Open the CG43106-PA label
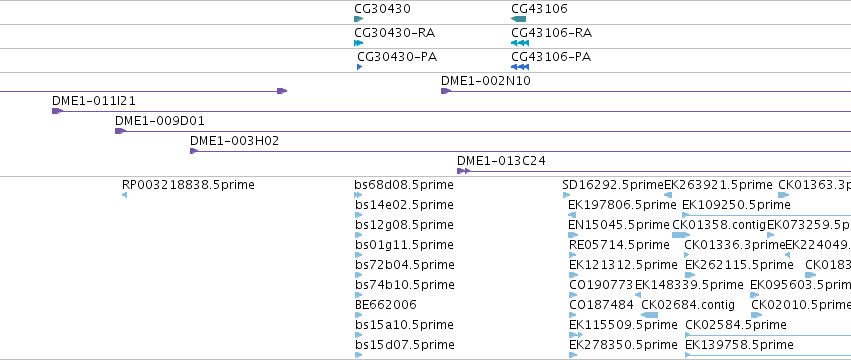The width and height of the screenshot is (851, 360). pos(551,57)
